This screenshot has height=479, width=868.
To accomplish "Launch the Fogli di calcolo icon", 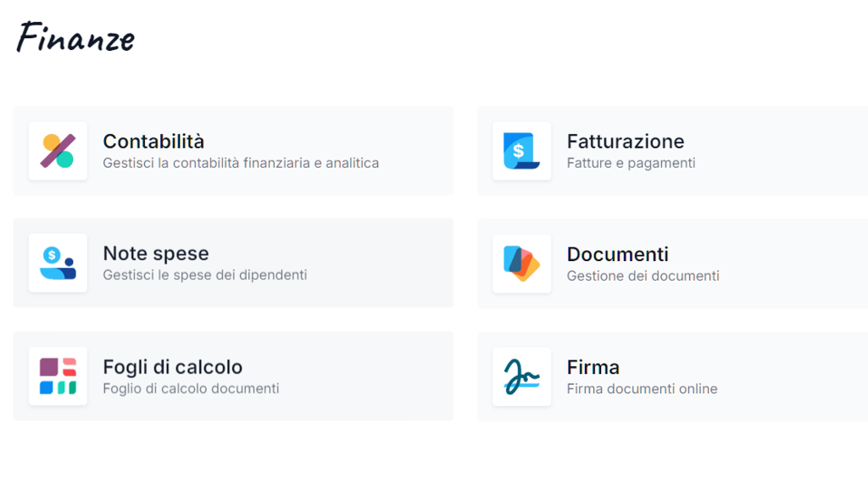I will coord(58,376).
